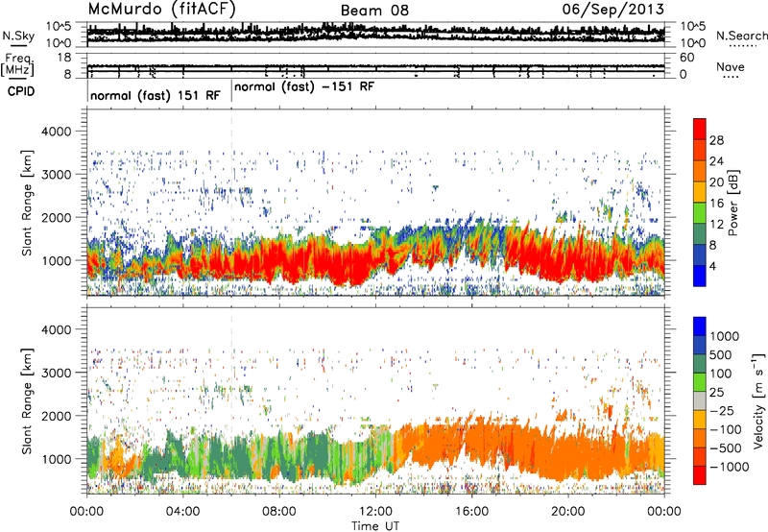Click the 1000 velocity colorbar tick label

[725, 336]
